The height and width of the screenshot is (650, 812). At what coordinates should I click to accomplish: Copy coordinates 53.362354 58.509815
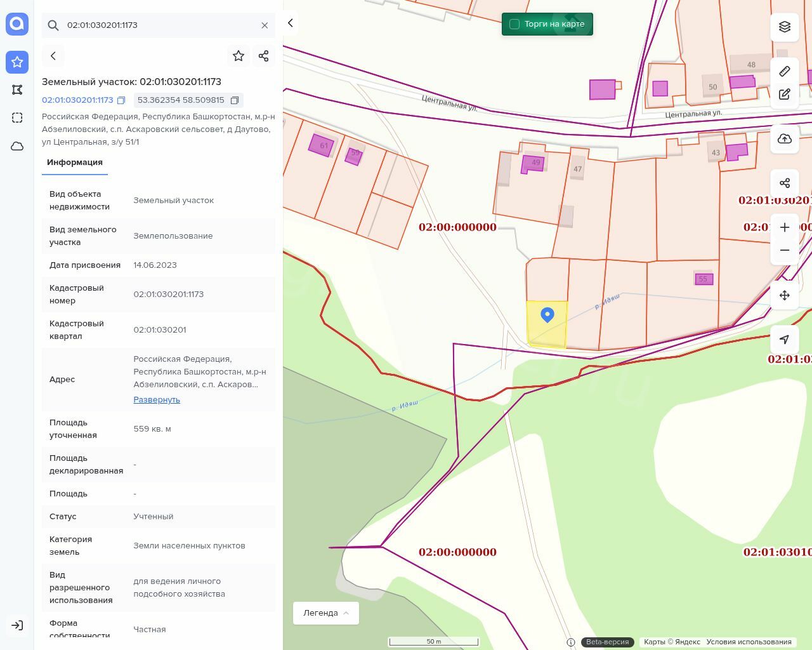[x=235, y=100]
